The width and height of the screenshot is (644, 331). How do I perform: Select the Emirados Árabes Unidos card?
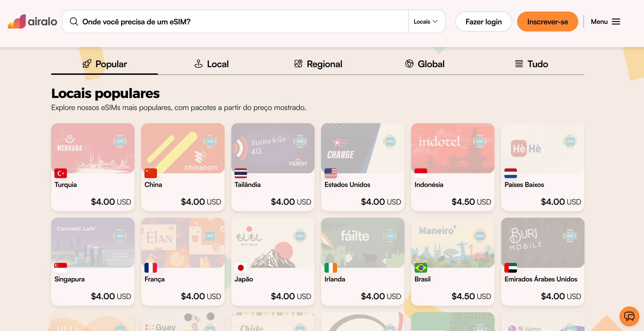tap(543, 261)
